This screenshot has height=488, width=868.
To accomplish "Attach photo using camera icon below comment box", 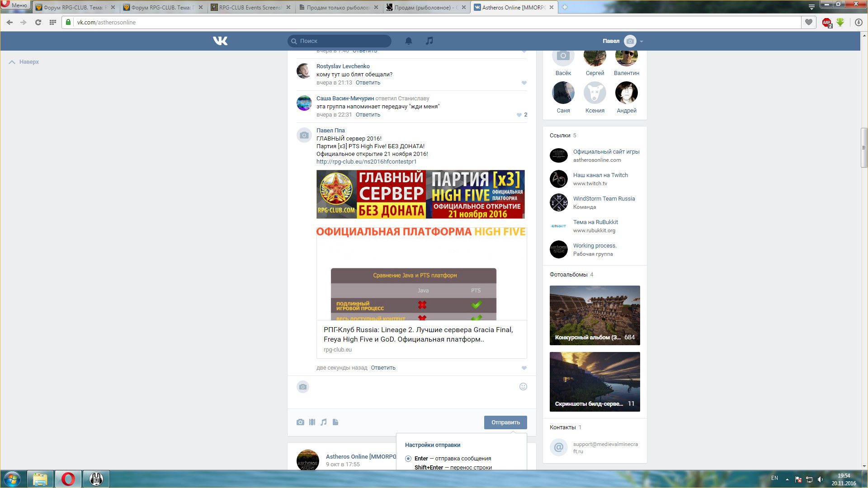I will (300, 422).
